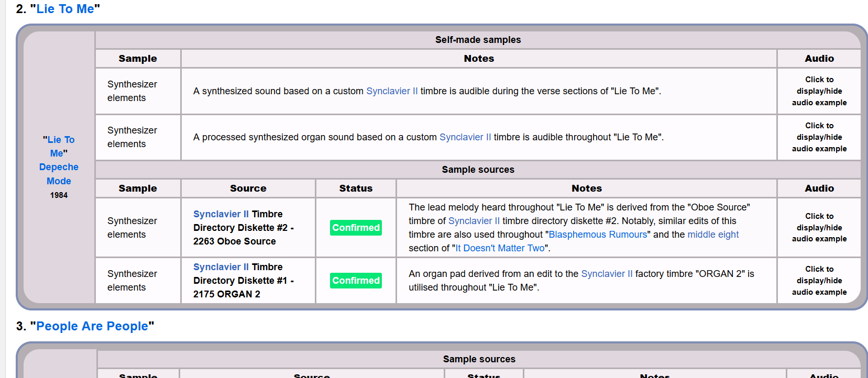Viewport: 868px width, 378px height.
Task: Open "Lie To Me" link in the left cell
Action: (59, 147)
